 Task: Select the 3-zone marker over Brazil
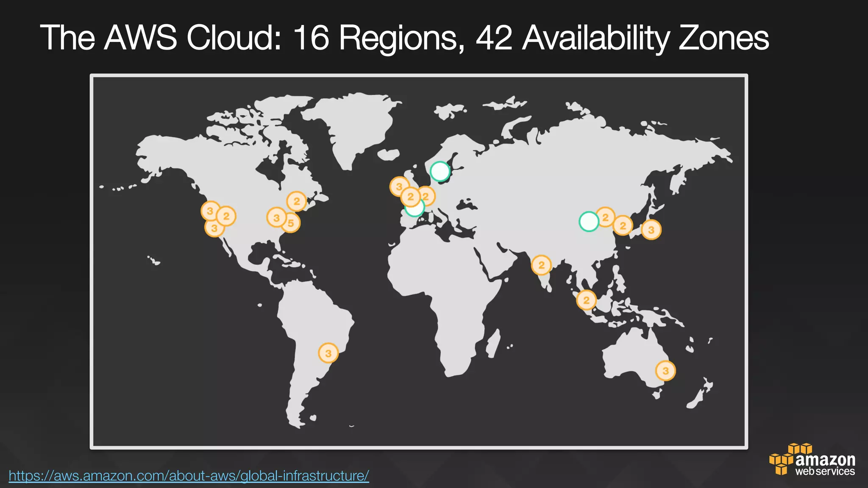click(328, 353)
